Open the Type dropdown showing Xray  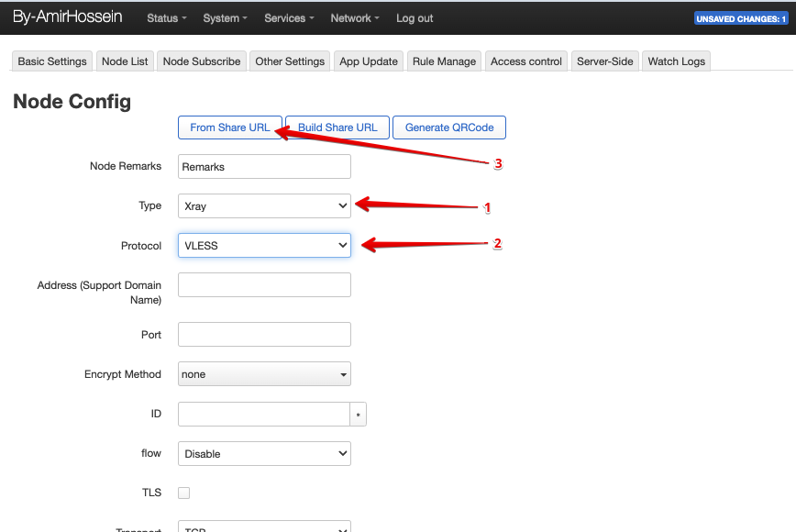(264, 206)
